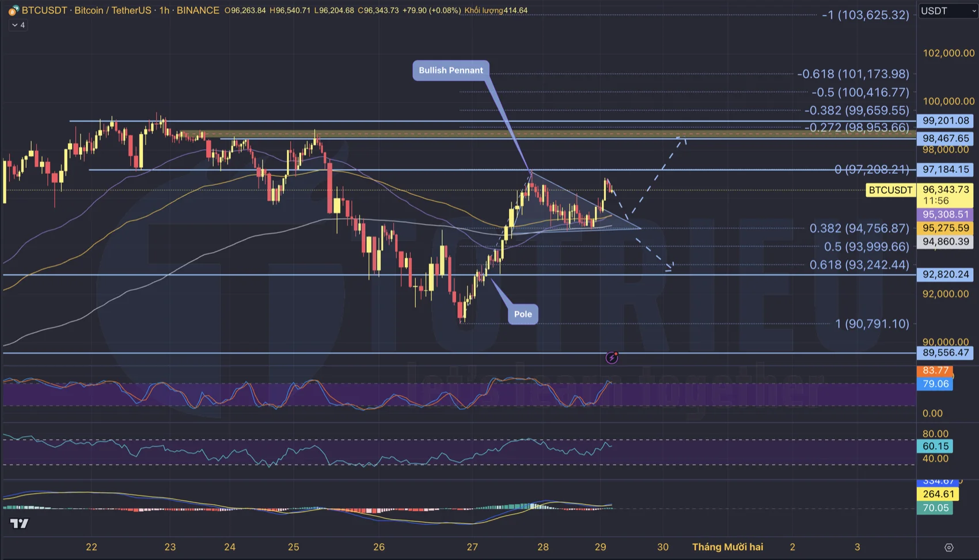This screenshot has height=560, width=979.
Task: Click date 30 on the time axis
Action: click(663, 547)
